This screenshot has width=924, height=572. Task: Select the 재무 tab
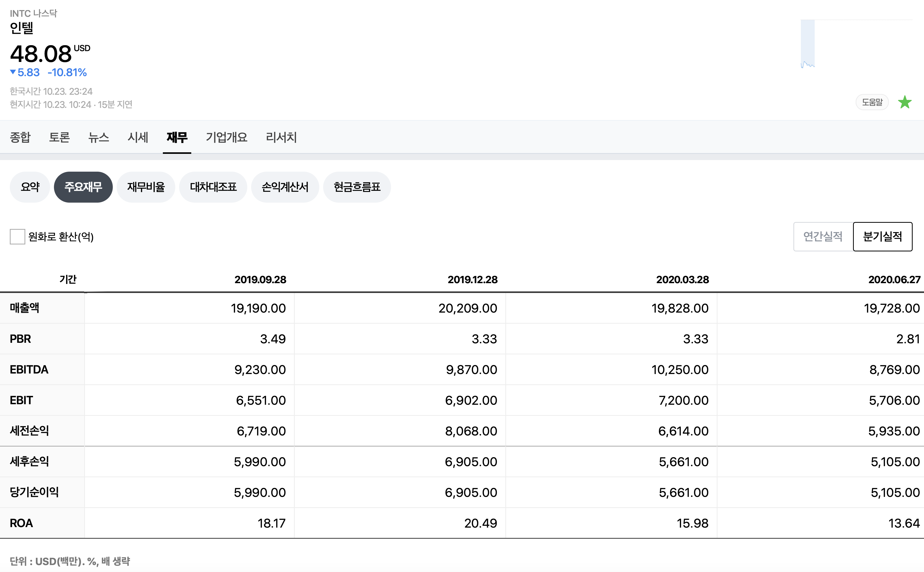coord(177,137)
